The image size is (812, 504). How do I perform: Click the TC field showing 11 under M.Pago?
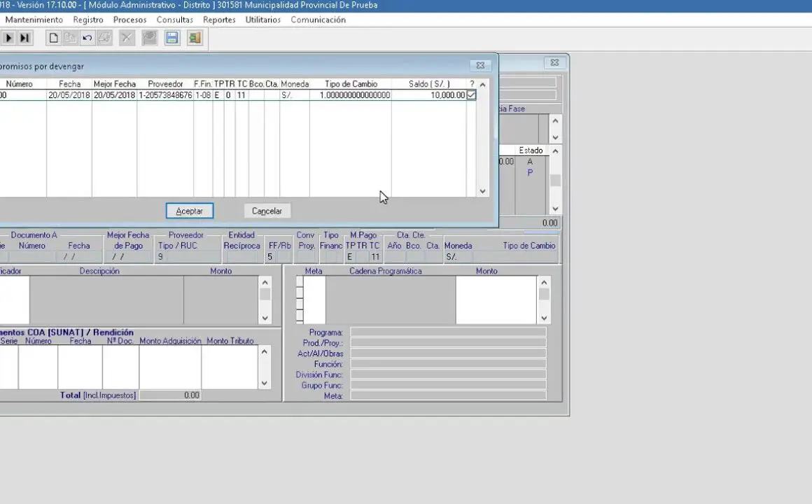(x=375, y=257)
